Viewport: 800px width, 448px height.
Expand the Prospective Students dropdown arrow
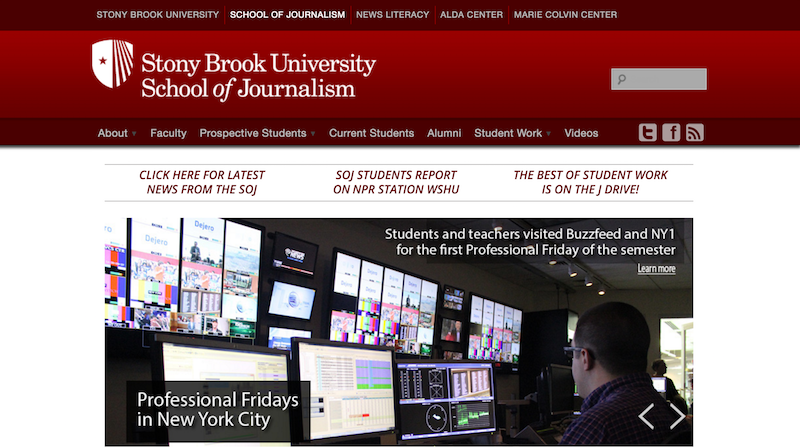313,134
